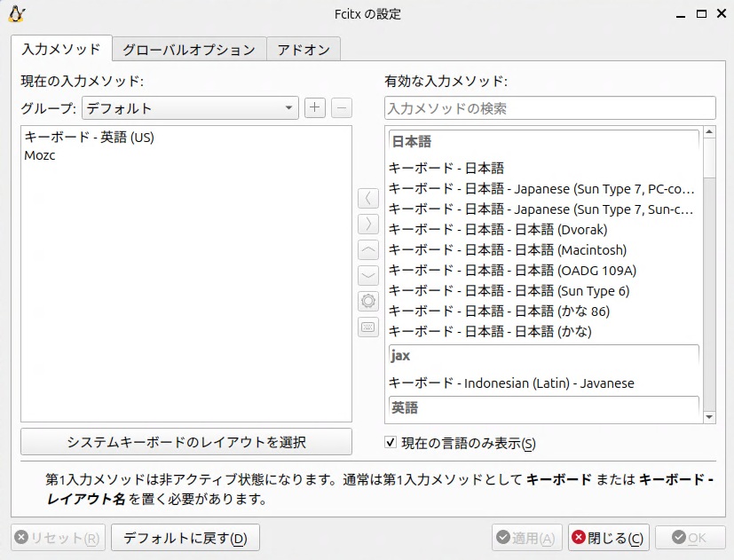Toggle 現在の言語のみ表示 checkbox
This screenshot has height=560, width=734.
click(x=391, y=443)
